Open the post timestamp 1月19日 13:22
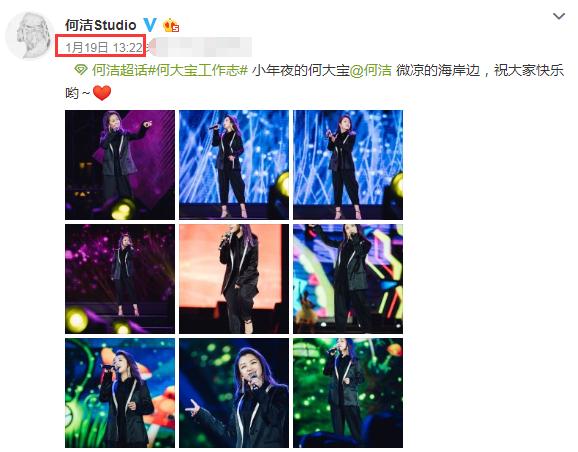578x452 pixels. pyautogui.click(x=104, y=47)
